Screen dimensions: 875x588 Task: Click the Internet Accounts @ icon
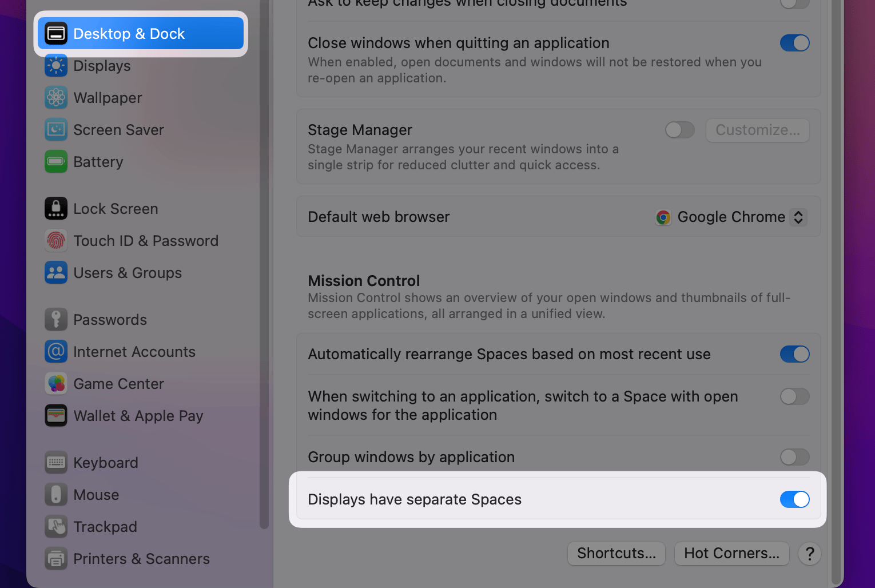tap(56, 352)
